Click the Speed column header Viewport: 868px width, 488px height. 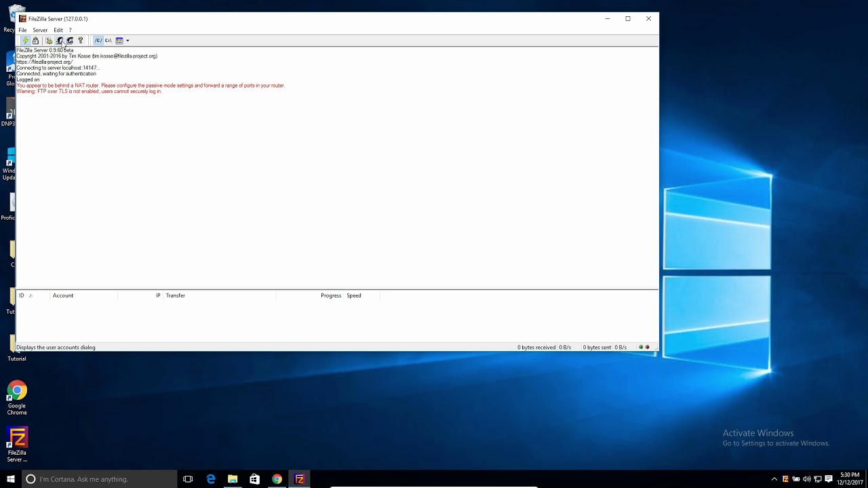362,296
